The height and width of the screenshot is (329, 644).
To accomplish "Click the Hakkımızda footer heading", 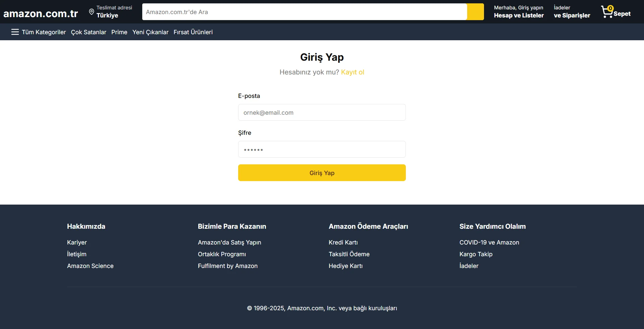I will [86, 226].
